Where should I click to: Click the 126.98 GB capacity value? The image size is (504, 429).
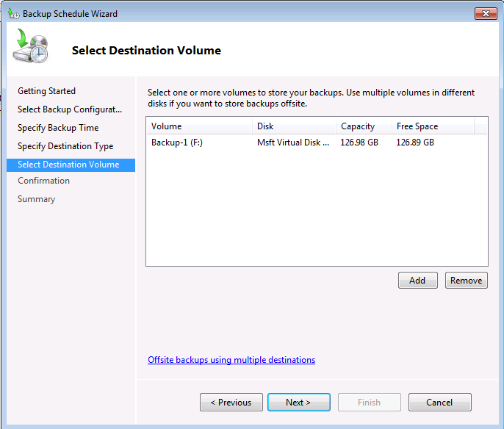coord(359,143)
